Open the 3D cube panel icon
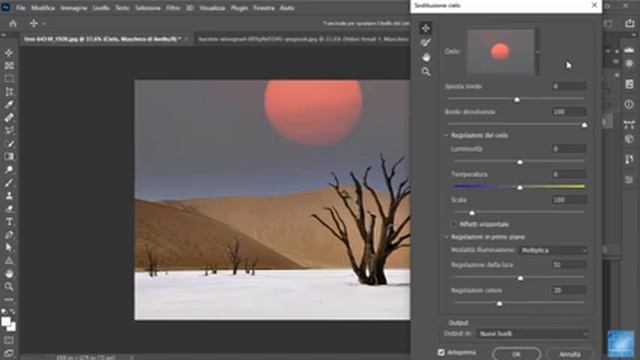640x360 pixels. [629, 139]
